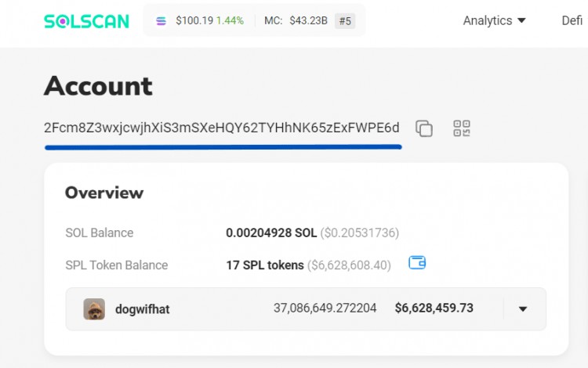
Task: Click the account address text
Action: tap(222, 128)
